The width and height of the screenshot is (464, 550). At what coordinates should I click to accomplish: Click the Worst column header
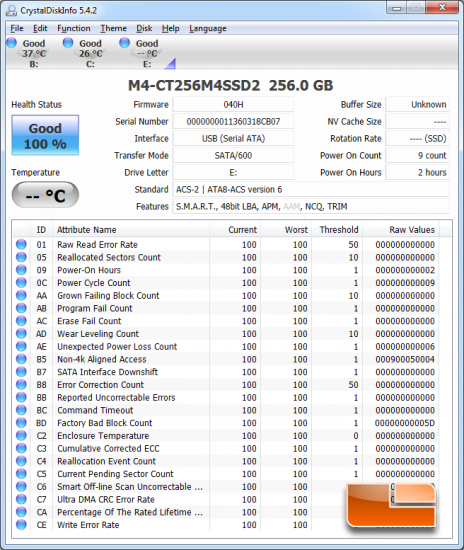click(x=286, y=230)
